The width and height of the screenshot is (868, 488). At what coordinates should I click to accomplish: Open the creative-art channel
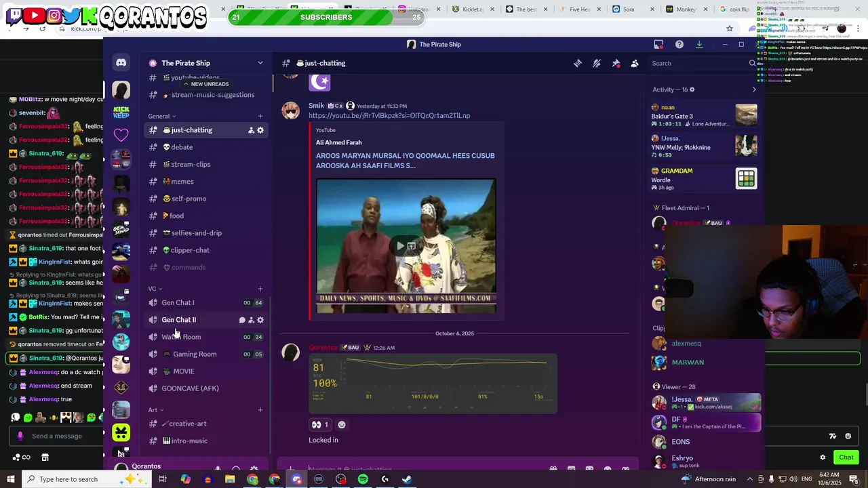[205, 424]
